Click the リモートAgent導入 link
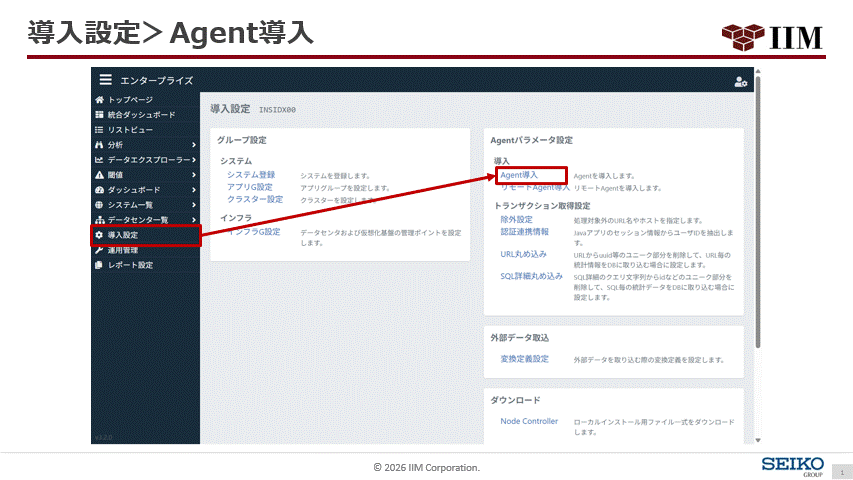The width and height of the screenshot is (853, 480). (535, 187)
